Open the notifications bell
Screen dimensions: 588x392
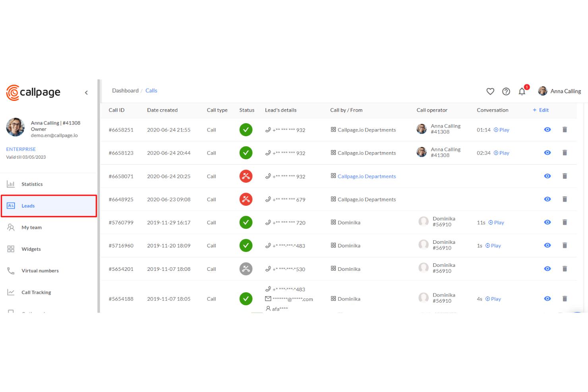click(x=522, y=91)
